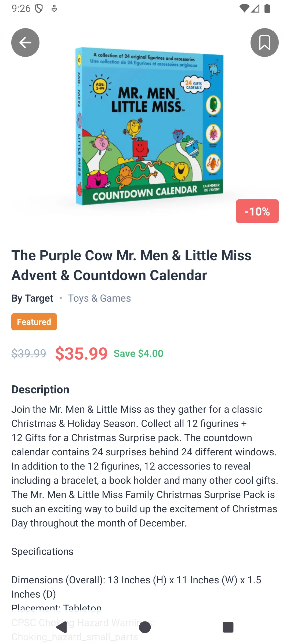This screenshot has height=644, width=290.
Task: Tap the battery status icon
Action: coord(267,8)
